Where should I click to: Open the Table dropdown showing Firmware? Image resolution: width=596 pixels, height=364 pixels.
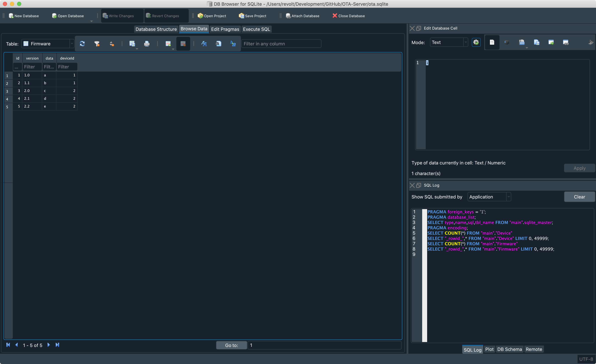(48, 44)
